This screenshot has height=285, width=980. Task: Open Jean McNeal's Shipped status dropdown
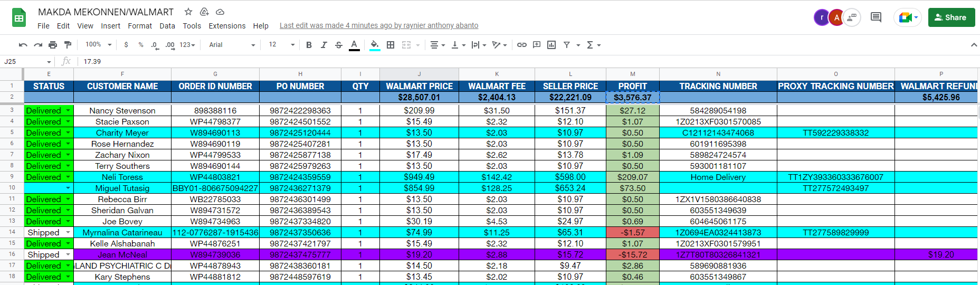[68, 255]
